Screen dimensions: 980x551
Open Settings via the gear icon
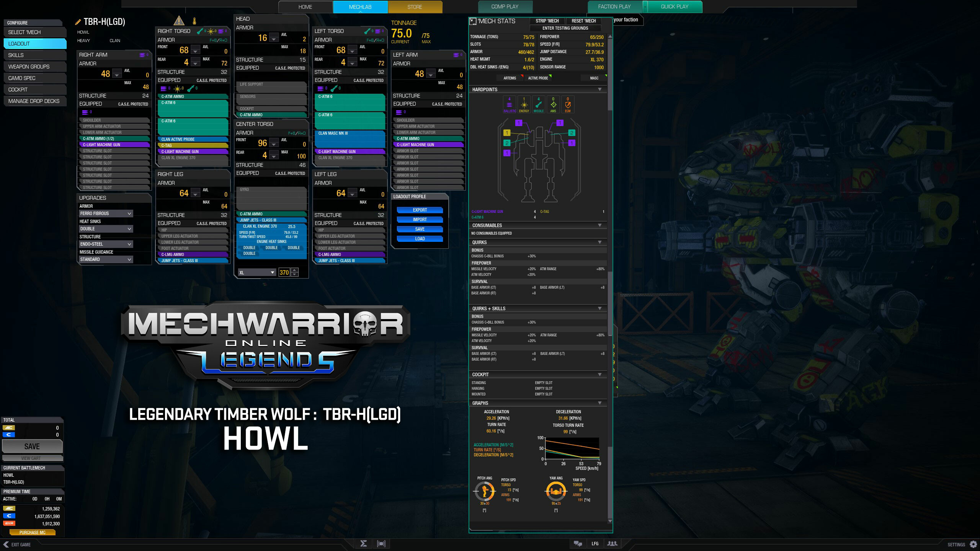coord(974,544)
